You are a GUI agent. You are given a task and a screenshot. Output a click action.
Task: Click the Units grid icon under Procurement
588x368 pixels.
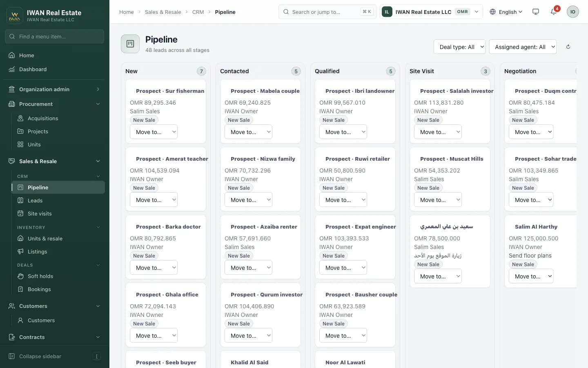click(x=20, y=144)
